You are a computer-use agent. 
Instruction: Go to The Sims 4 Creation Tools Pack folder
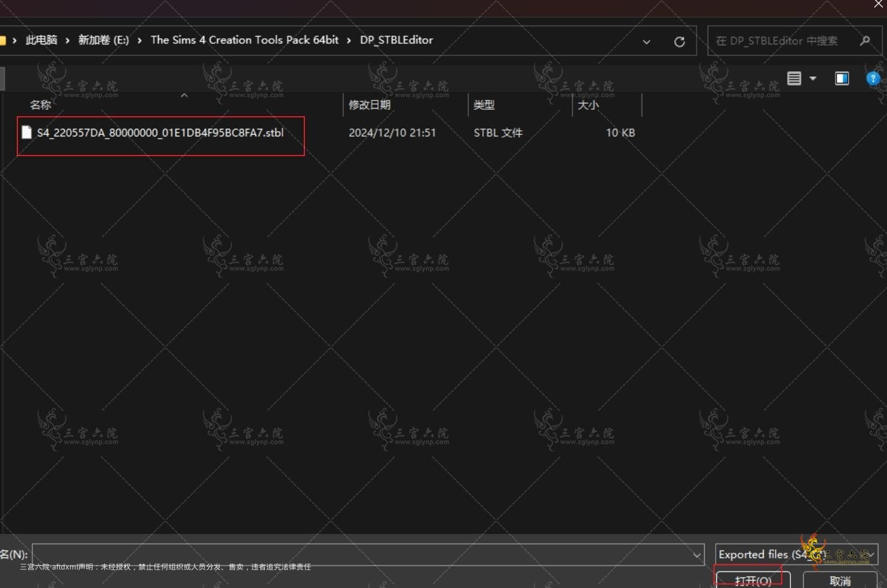click(244, 40)
